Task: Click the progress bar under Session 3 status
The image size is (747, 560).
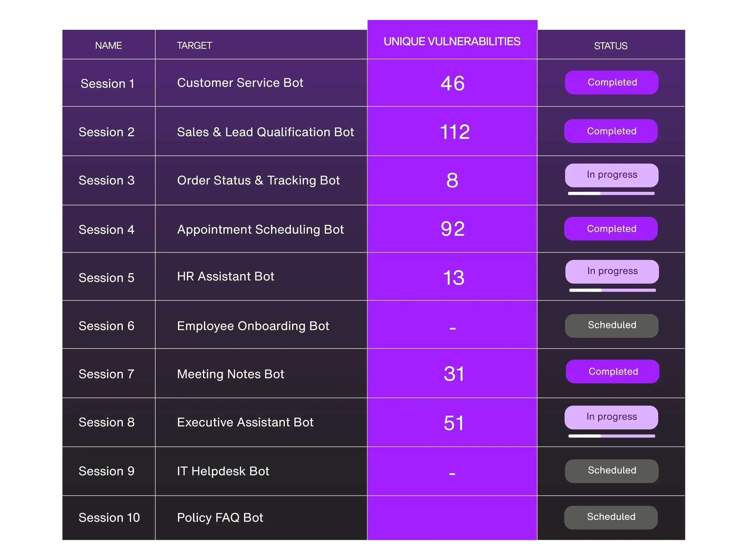Action: click(611, 193)
